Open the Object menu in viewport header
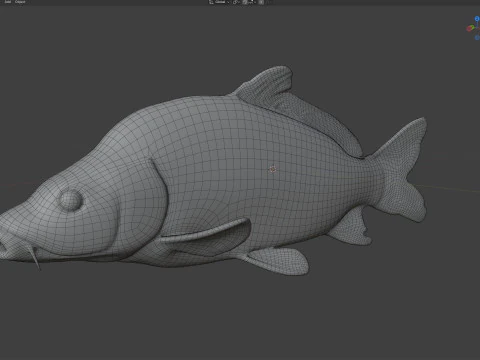This screenshot has width=480, height=360. coord(20,2)
